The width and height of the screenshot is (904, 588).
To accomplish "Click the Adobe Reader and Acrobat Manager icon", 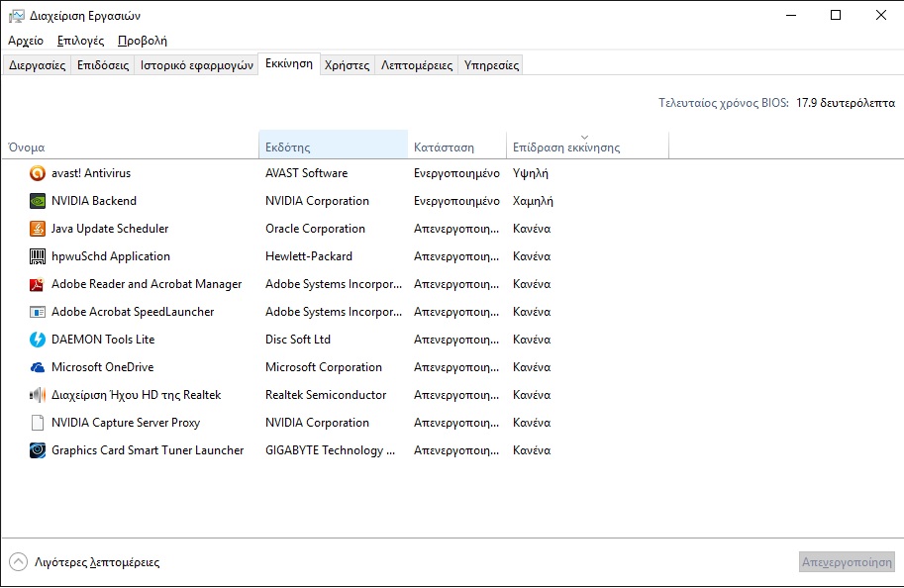I will (38, 284).
